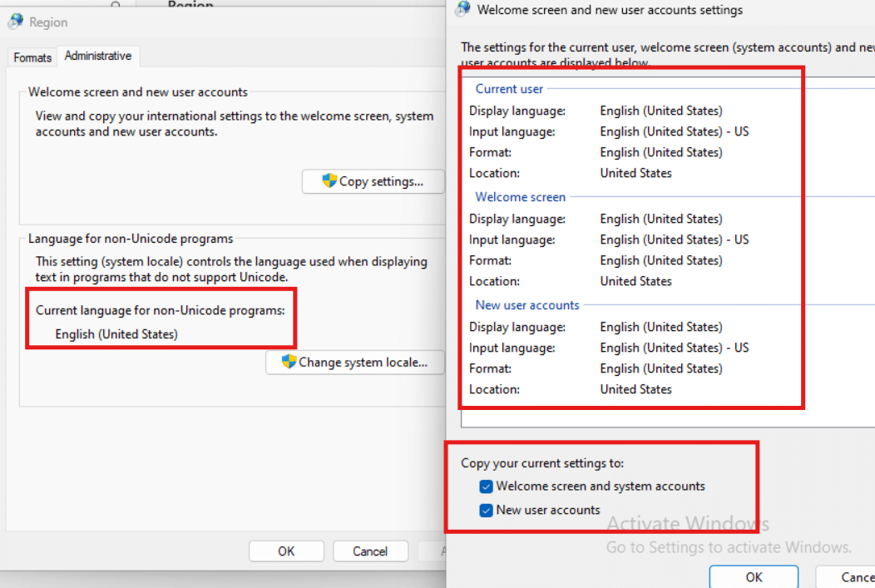Select the Administrative tab

point(98,56)
